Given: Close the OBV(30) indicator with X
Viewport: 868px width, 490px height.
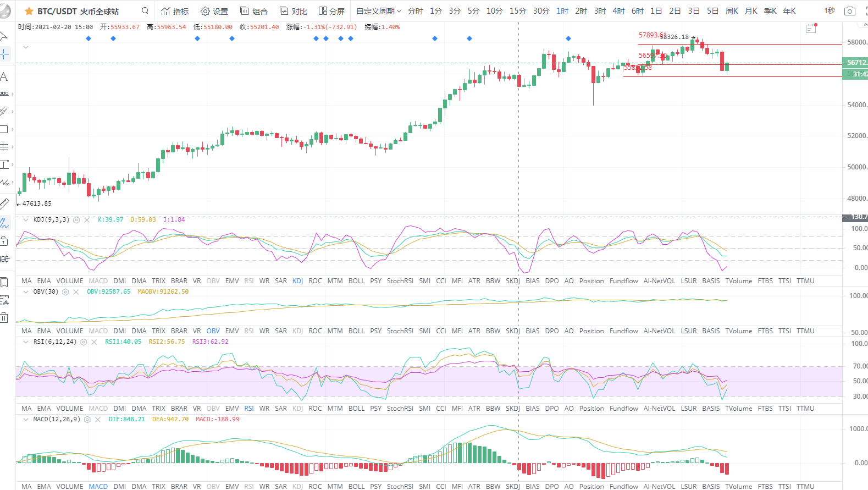Looking at the screenshot, I should tap(76, 292).
